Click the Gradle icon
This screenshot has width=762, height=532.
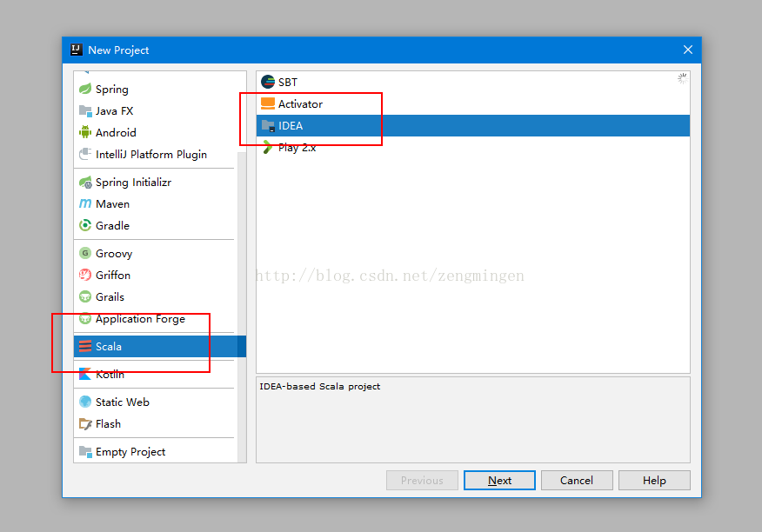click(x=85, y=225)
